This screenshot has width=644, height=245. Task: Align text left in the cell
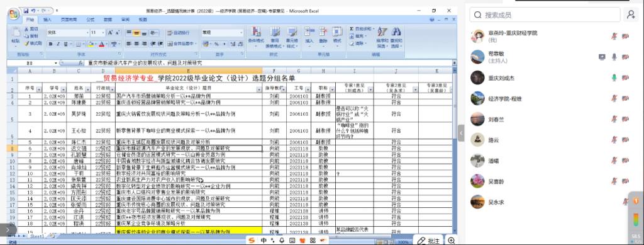[128, 44]
